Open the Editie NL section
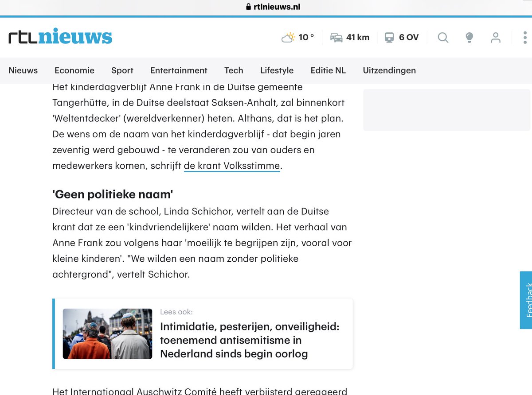Screen dimensions: 532x395 click(x=328, y=70)
